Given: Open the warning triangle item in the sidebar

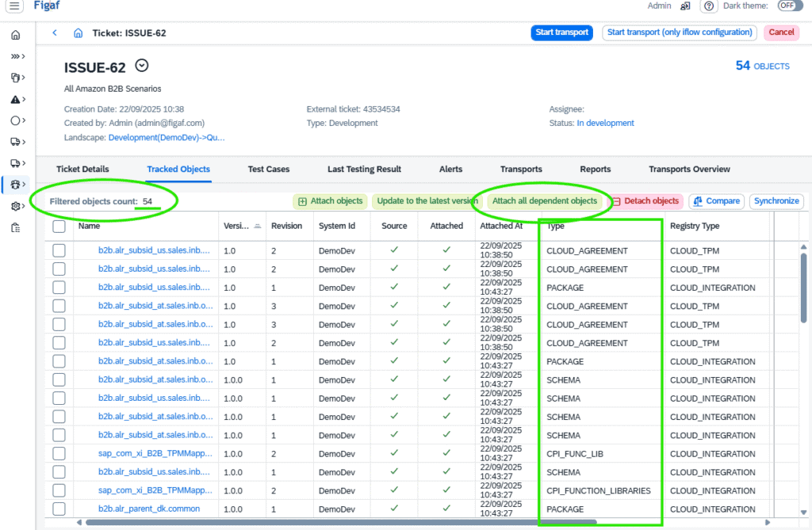Looking at the screenshot, I should tap(18, 99).
